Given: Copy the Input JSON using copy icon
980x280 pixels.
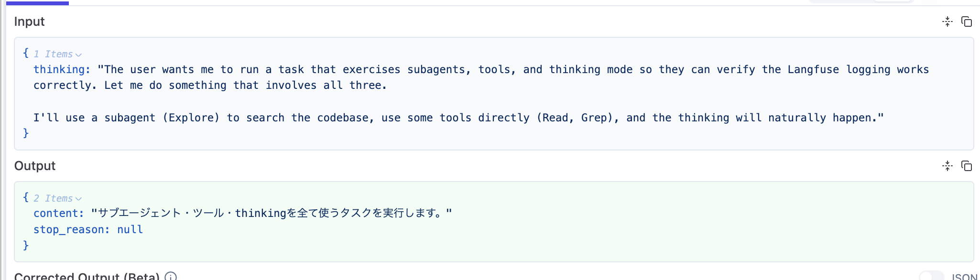Looking at the screenshot, I should pyautogui.click(x=967, y=22).
